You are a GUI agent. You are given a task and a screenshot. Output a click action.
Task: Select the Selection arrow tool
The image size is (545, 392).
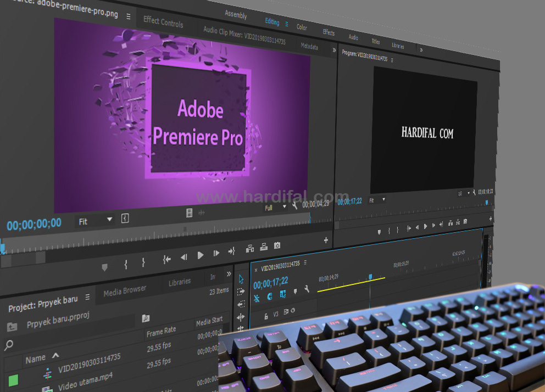[241, 279]
